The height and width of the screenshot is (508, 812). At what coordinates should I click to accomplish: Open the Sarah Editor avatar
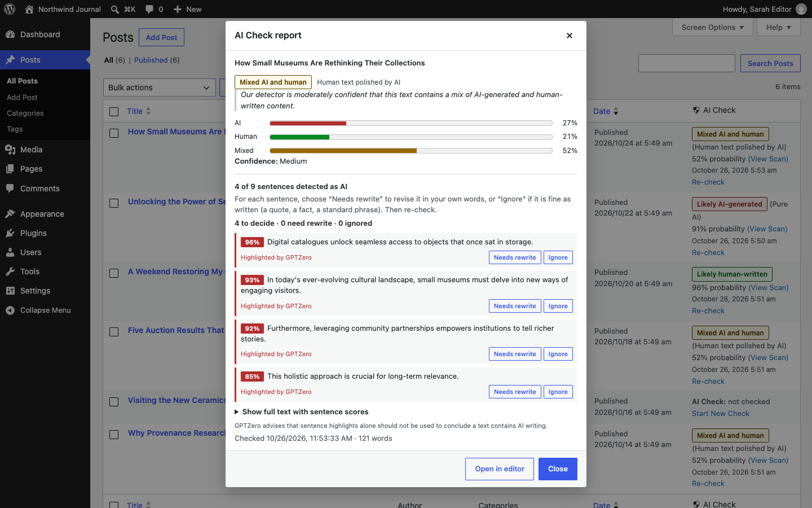pos(801,9)
